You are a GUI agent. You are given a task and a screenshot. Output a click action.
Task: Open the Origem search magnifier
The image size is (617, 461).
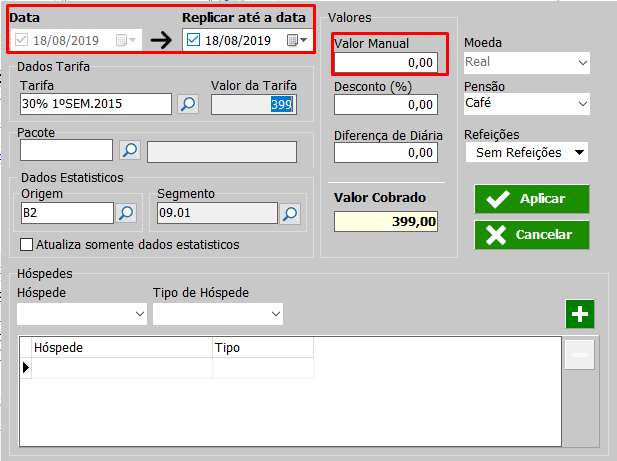[x=126, y=213]
